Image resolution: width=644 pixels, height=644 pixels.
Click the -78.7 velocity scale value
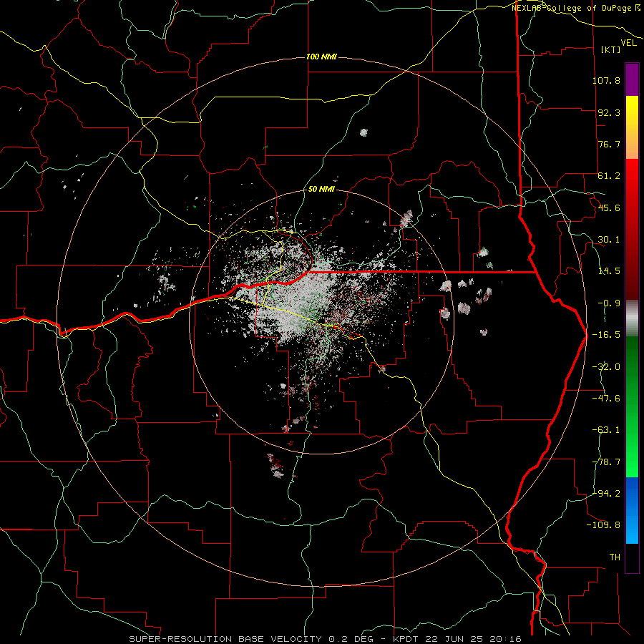[606, 462]
